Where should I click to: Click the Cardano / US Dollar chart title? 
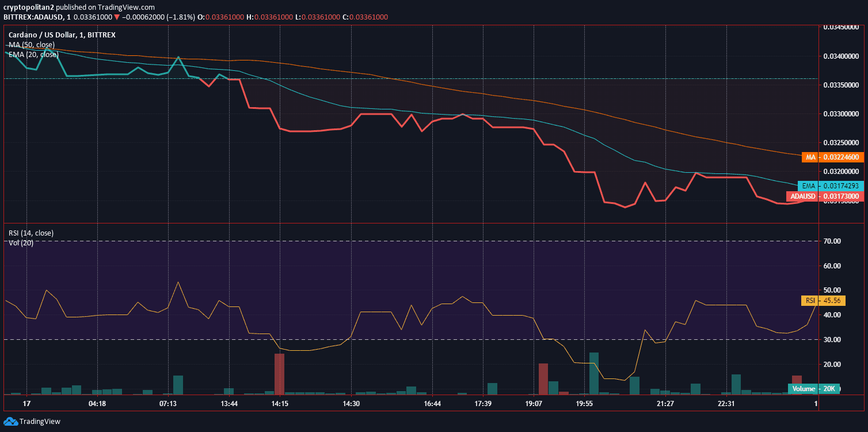[x=62, y=35]
